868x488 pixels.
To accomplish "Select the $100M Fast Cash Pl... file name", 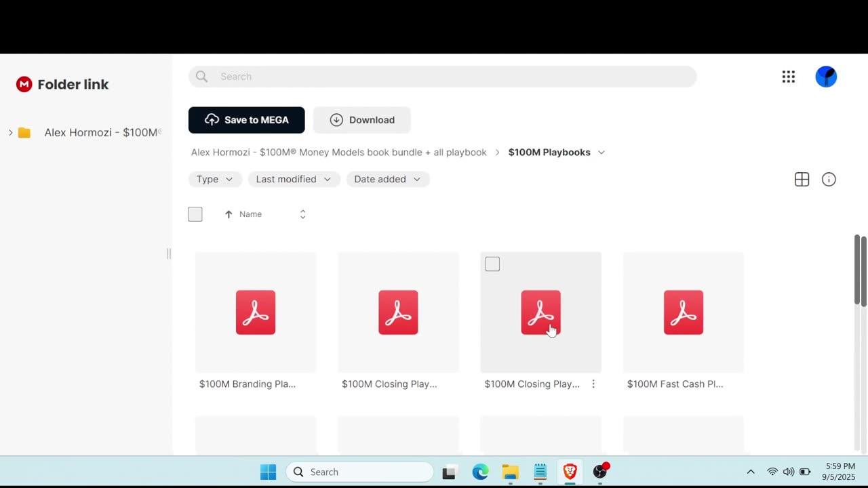I will tap(675, 384).
